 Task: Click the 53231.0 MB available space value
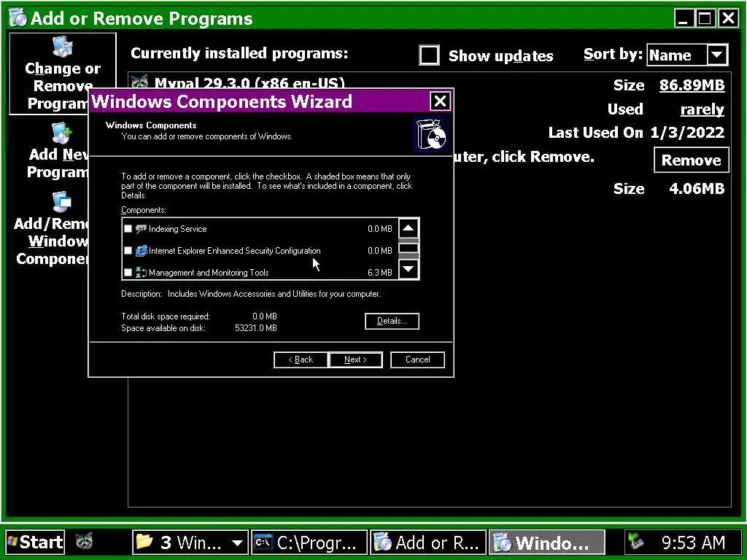coord(256,328)
